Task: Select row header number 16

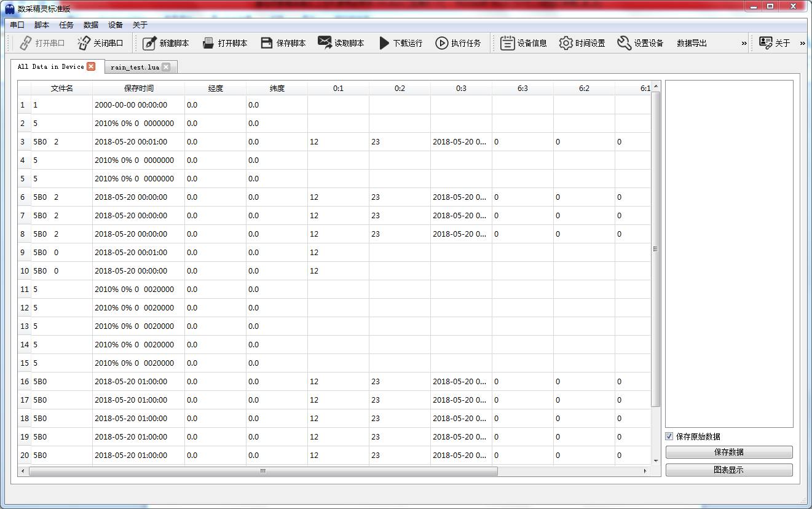Action: pos(24,382)
